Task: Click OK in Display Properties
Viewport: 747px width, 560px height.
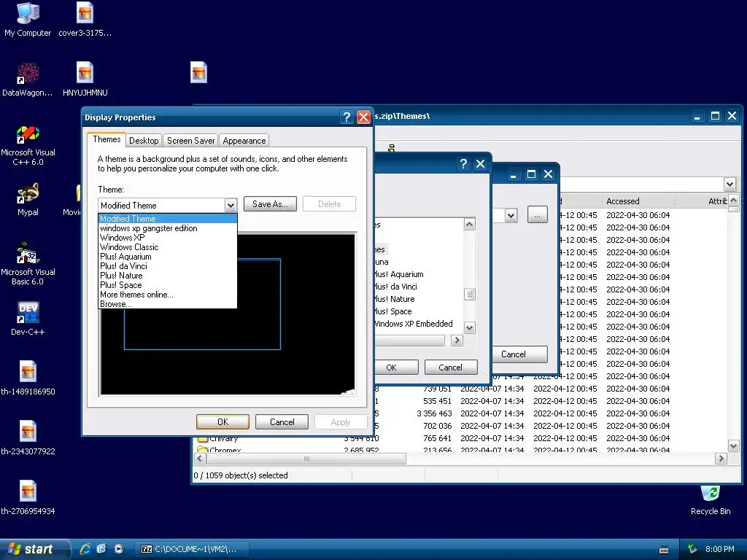Action: (222, 422)
